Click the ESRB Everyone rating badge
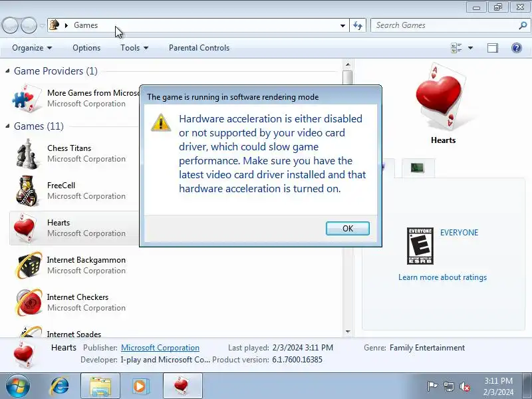Screen dimensions: 532x399 click(420, 246)
